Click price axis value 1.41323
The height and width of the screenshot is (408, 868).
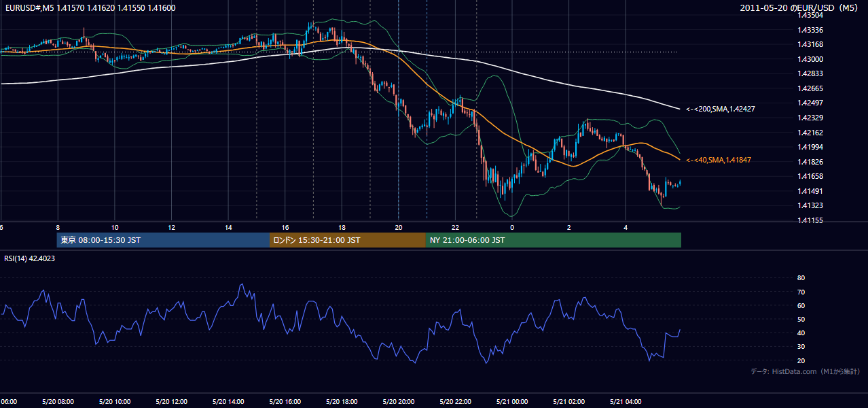[x=810, y=205]
